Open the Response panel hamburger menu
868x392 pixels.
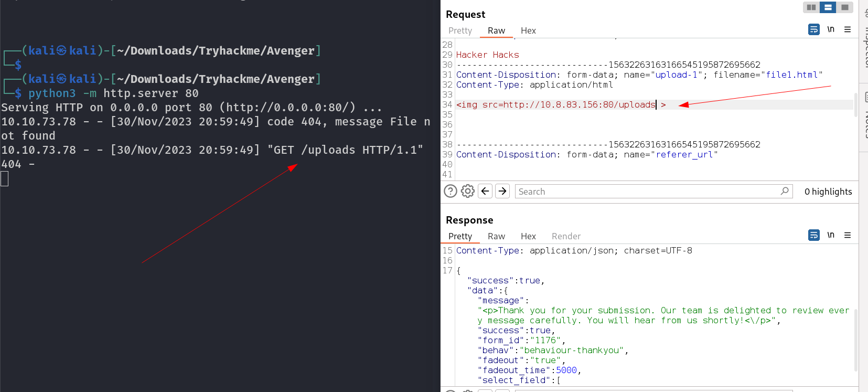pos(848,235)
